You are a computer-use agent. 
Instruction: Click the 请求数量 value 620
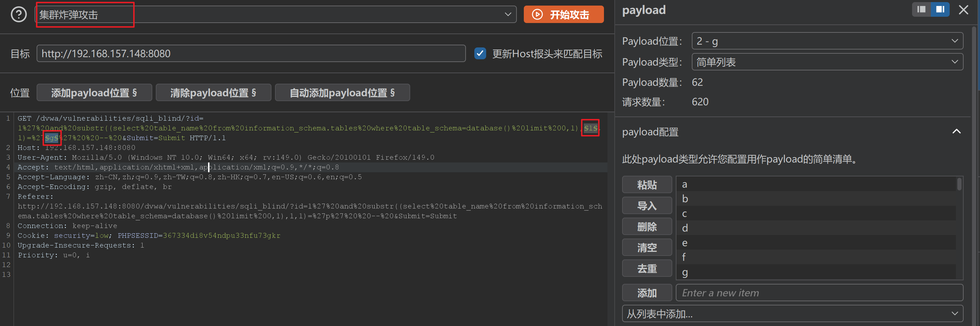[x=700, y=102]
